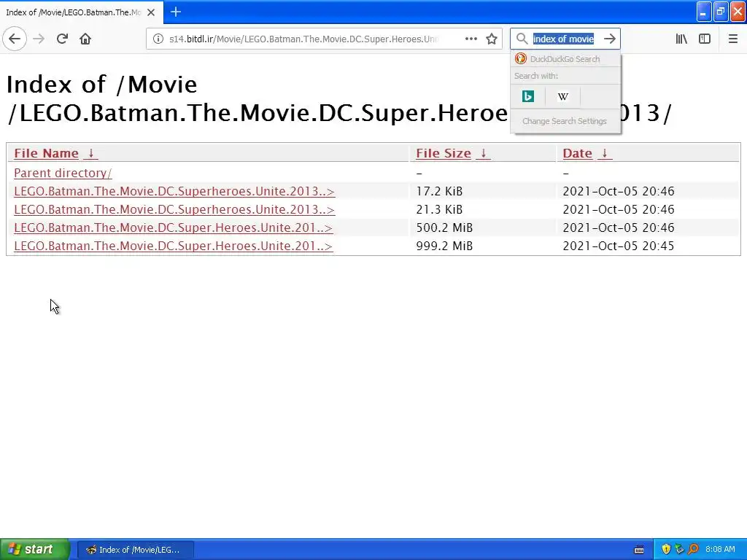Open a new tab with plus button
The image size is (747, 560).
tap(176, 12)
